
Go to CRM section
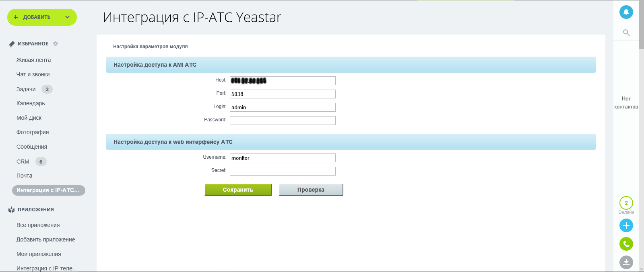(23, 162)
